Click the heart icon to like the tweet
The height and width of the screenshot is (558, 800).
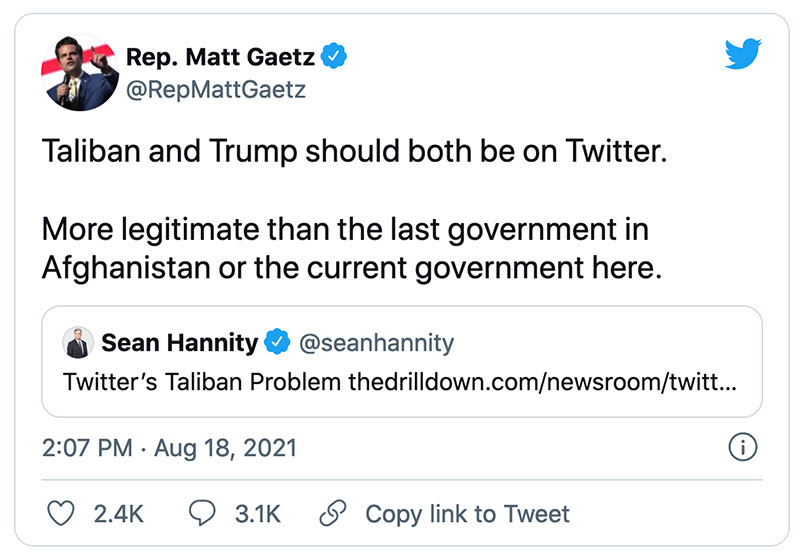tap(62, 514)
